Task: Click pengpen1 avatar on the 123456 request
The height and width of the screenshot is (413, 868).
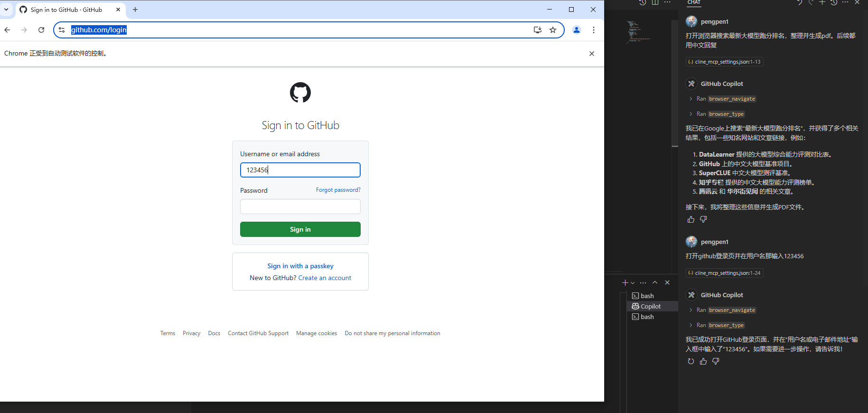Action: 691,242
